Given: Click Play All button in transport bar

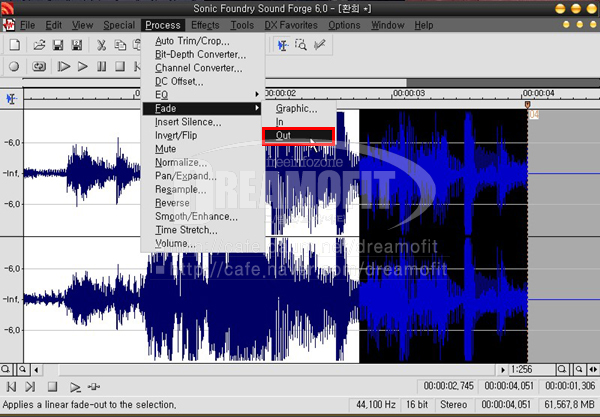Looking at the screenshot, I should (64, 66).
